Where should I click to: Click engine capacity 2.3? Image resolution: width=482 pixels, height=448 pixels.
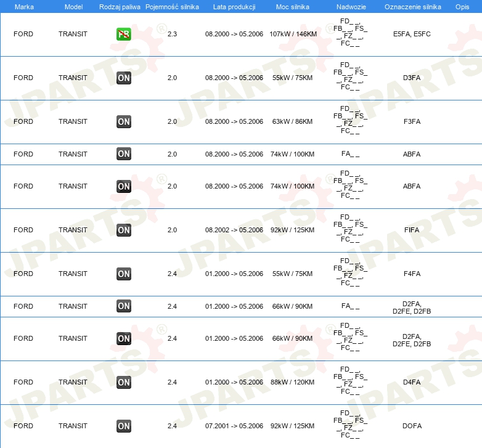172,34
